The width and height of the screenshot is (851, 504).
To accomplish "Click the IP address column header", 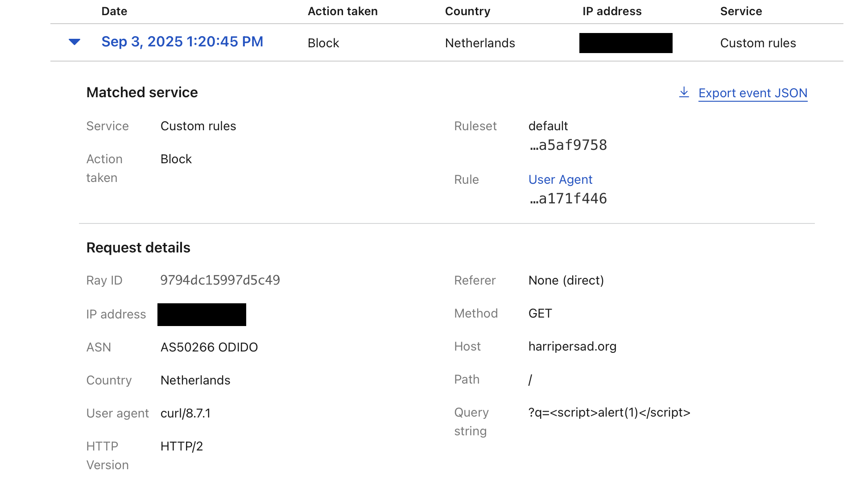I will coord(612,11).
